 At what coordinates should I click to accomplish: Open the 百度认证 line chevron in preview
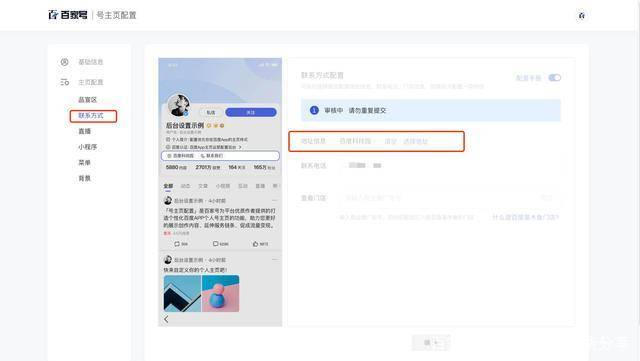(240, 147)
